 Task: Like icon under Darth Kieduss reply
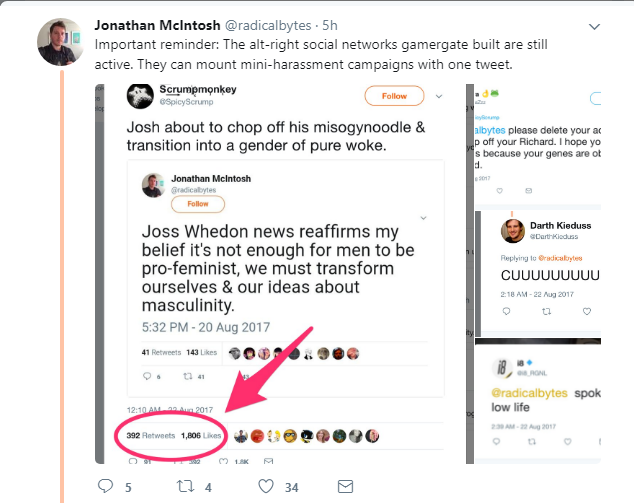click(x=587, y=311)
